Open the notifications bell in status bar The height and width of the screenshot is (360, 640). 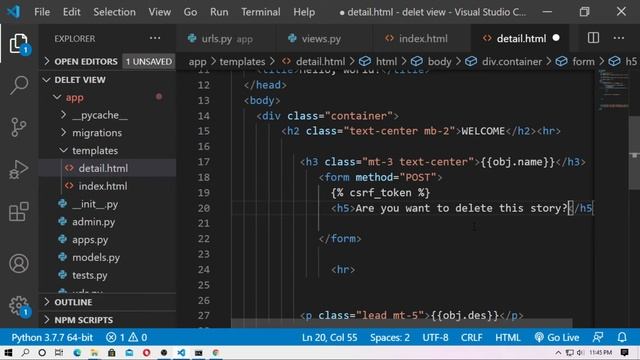pyautogui.click(x=622, y=338)
